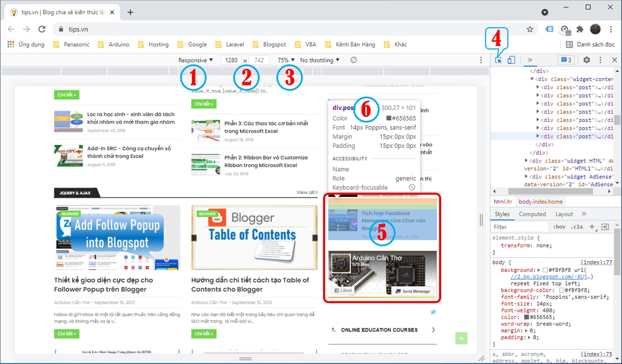Toggle the device toolbar icon
622x364 pixels.
pos(511,60)
